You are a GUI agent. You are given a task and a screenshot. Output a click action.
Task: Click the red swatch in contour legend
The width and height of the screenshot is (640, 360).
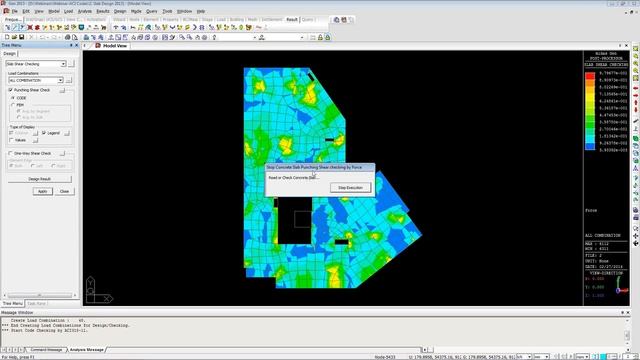[x=590, y=76]
